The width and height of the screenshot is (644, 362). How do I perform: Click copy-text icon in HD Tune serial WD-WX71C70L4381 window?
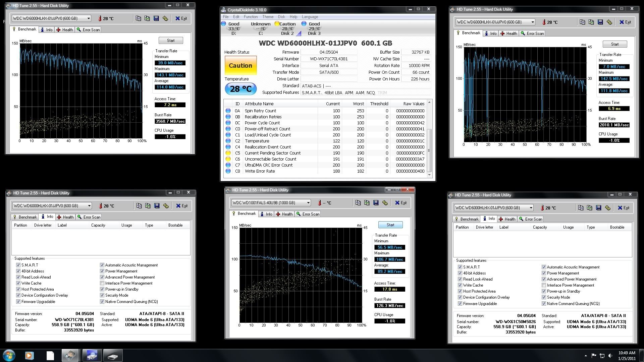click(x=139, y=206)
